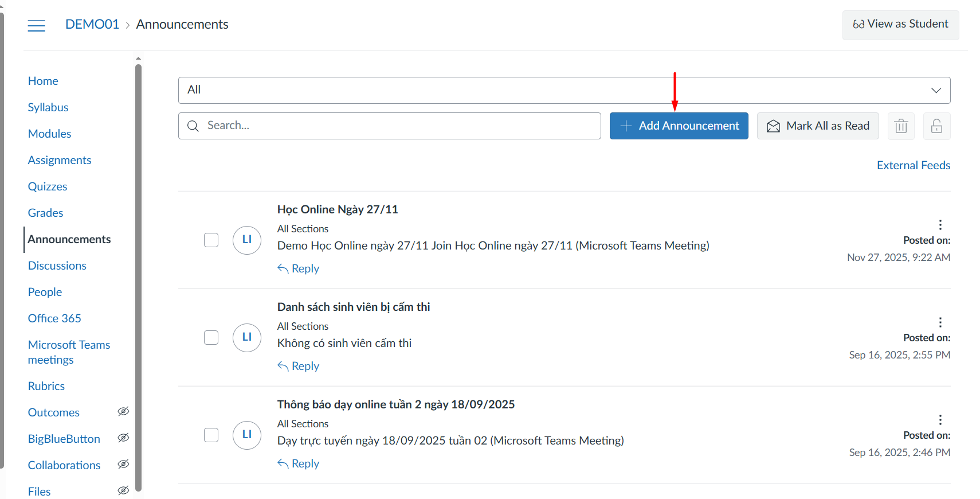Click author avatar on Học Online Ngày 27/11
Screen dimensions: 980x499
pyautogui.click(x=247, y=240)
